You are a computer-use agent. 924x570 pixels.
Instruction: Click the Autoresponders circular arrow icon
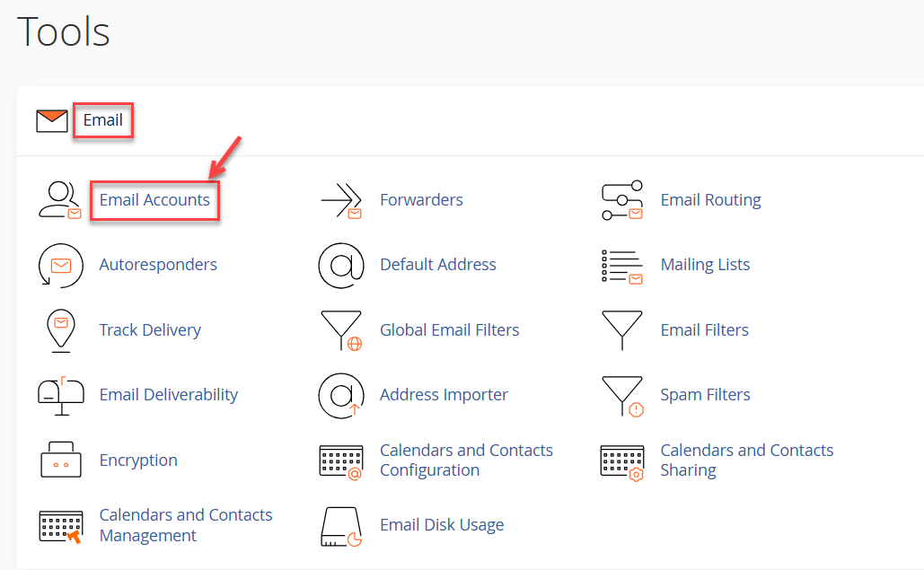(60, 265)
